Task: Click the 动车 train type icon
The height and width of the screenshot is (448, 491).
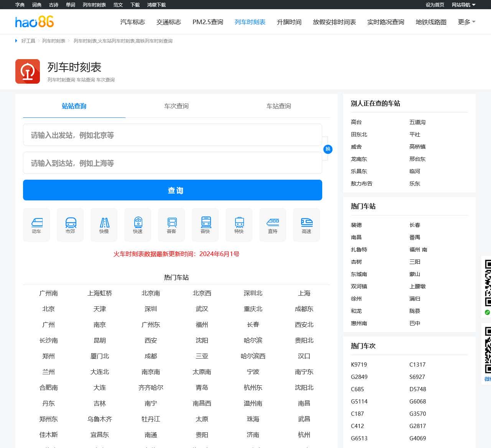Action: pos(36,225)
